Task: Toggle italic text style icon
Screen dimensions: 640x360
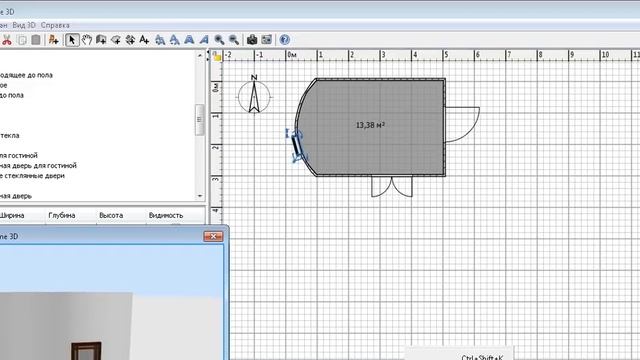Action: tap(204, 40)
